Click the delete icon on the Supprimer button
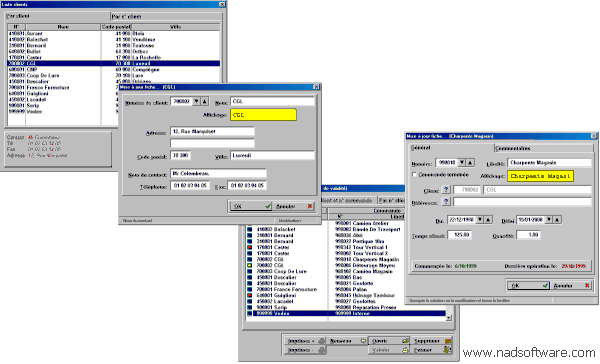This screenshot has height=364, width=600. click(x=448, y=341)
